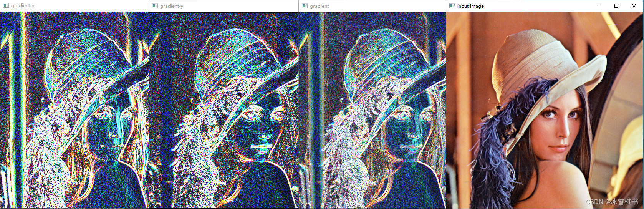Click the gradient-y edge image

[223, 111]
